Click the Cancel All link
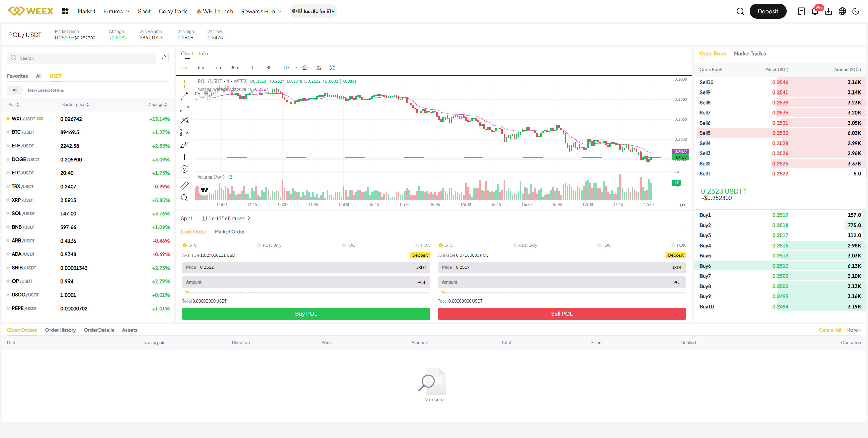 pyautogui.click(x=829, y=330)
